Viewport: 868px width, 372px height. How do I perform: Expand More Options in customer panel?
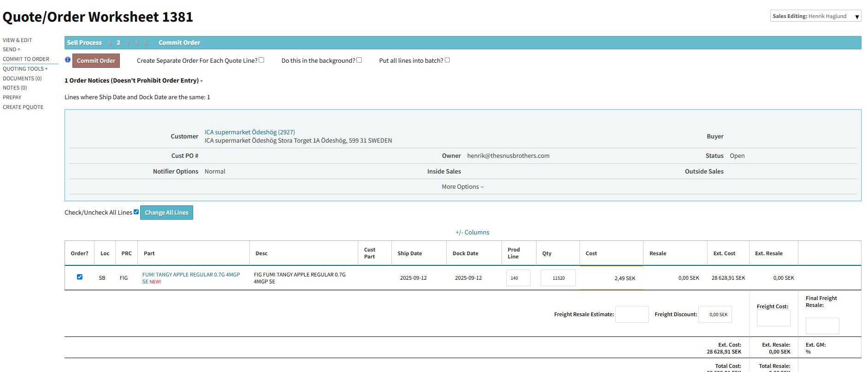pos(462,187)
